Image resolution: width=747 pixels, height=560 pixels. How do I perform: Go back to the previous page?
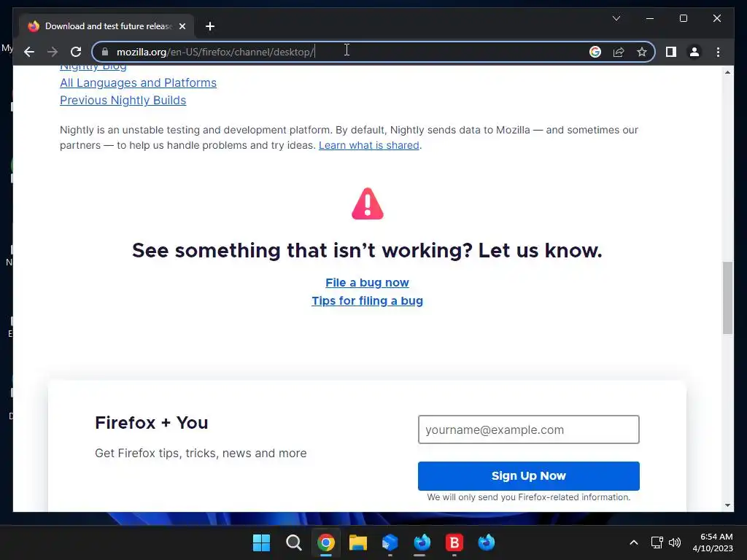pyautogui.click(x=29, y=52)
